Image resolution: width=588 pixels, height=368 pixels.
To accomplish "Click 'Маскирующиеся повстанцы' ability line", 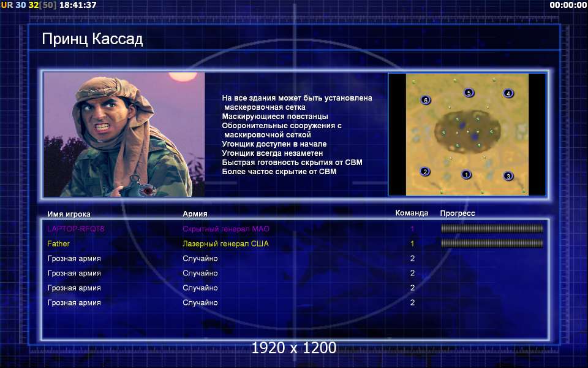I will pyautogui.click(x=275, y=117).
